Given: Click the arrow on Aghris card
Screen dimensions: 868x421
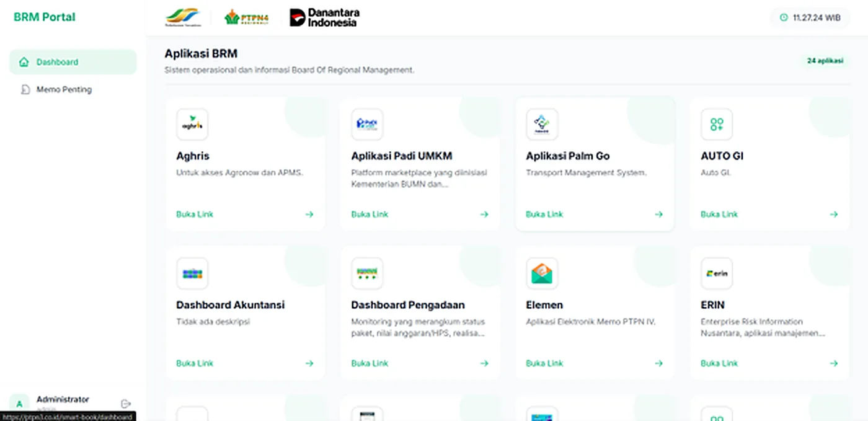Looking at the screenshot, I should (309, 215).
